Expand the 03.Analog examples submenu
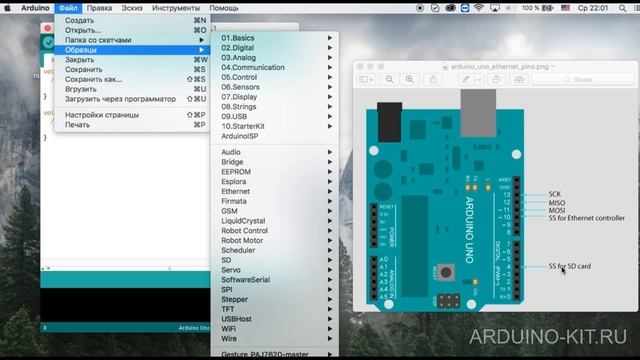This screenshot has width=640, height=360. (275, 58)
